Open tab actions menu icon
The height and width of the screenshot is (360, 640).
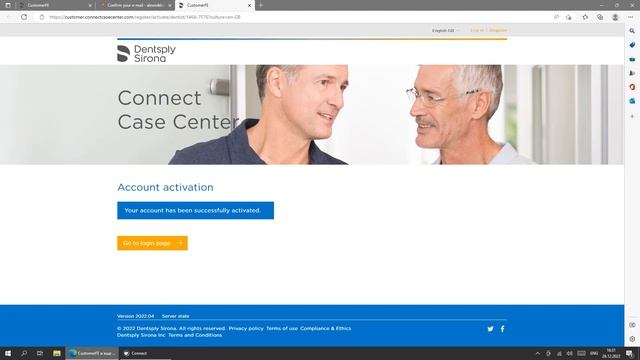(x=8, y=5)
